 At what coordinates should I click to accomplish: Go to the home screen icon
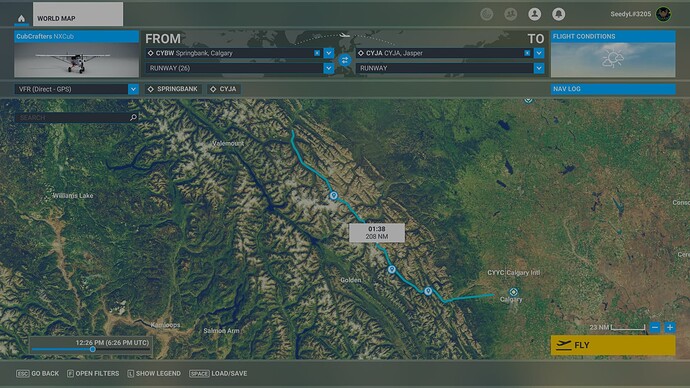click(21, 18)
